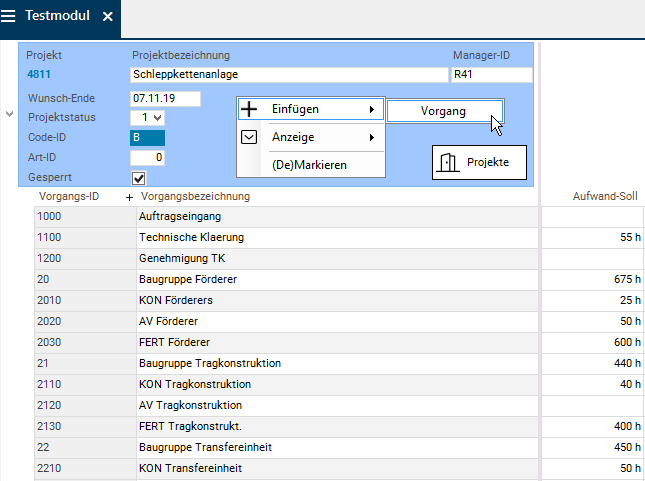
Task: Edit the Manager-ID field R41
Action: (x=492, y=74)
